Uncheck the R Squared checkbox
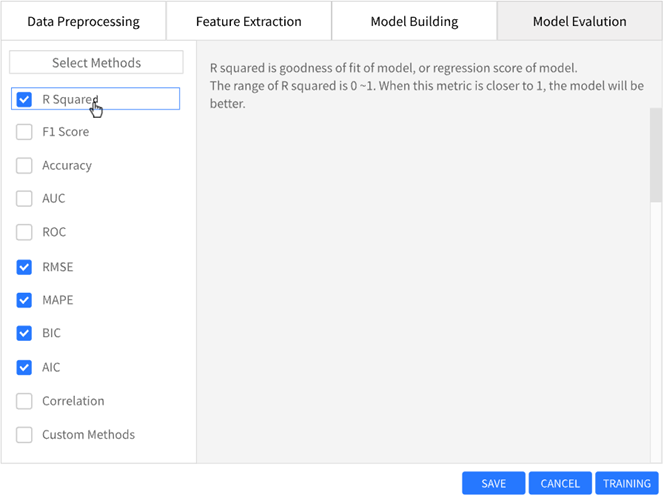664x498 pixels. pos(25,99)
